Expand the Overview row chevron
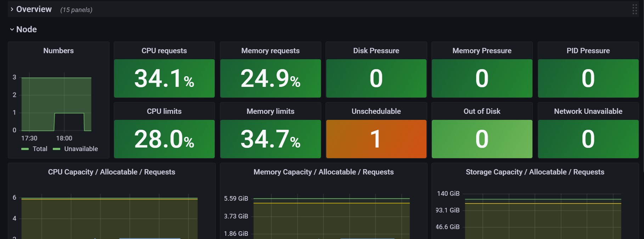This screenshot has width=644, height=239. pyautogui.click(x=12, y=9)
